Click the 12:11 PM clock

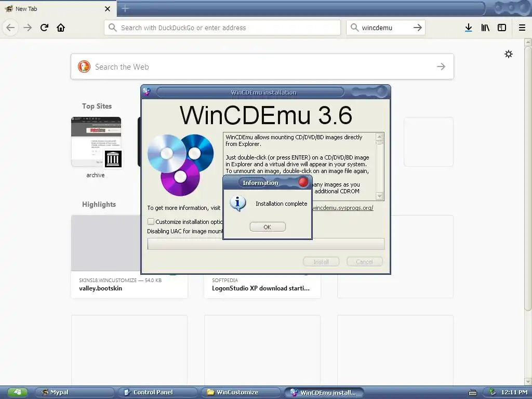[x=514, y=393]
